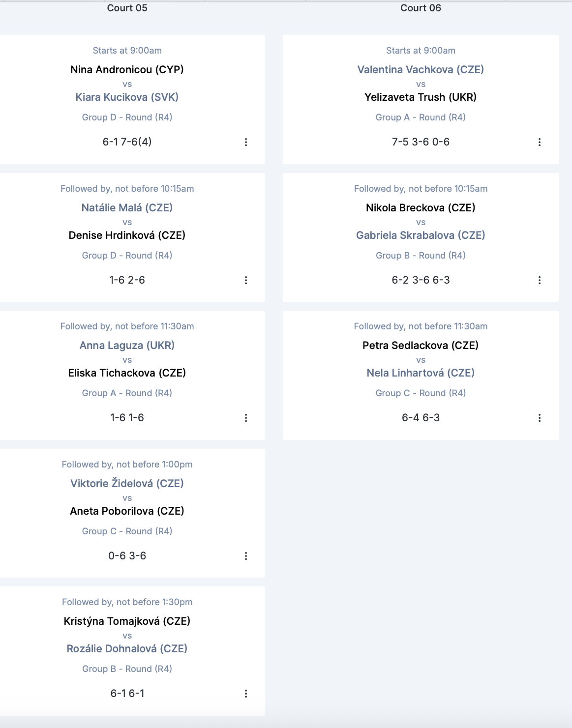Screen dimensions: 572x728
Task: Open three-dot menu for Vachkova vs Trush match
Action: pyautogui.click(x=540, y=142)
